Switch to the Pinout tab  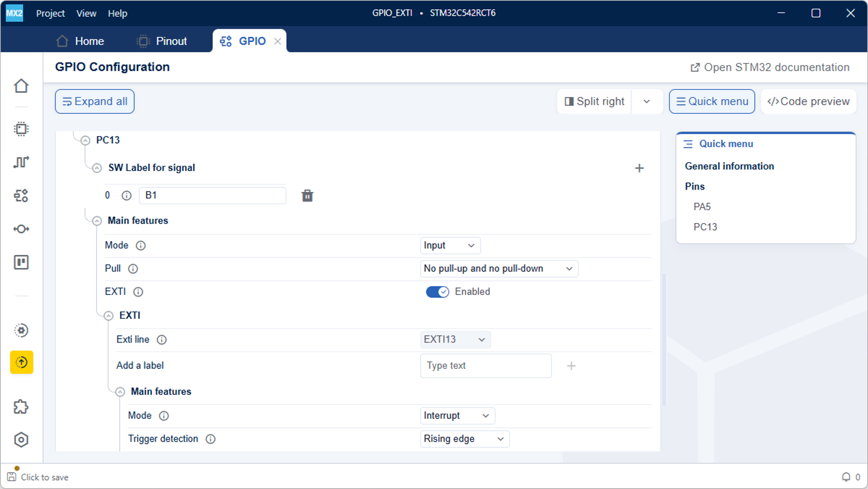pos(162,41)
